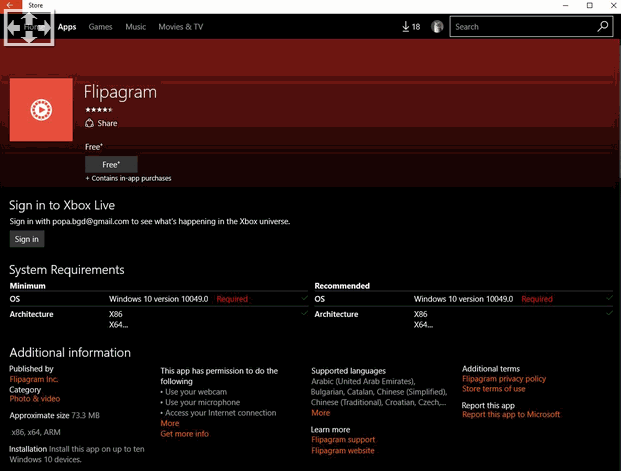This screenshot has height=471, width=621.
Task: Click the Required label in Recommended OS row
Action: tap(537, 299)
